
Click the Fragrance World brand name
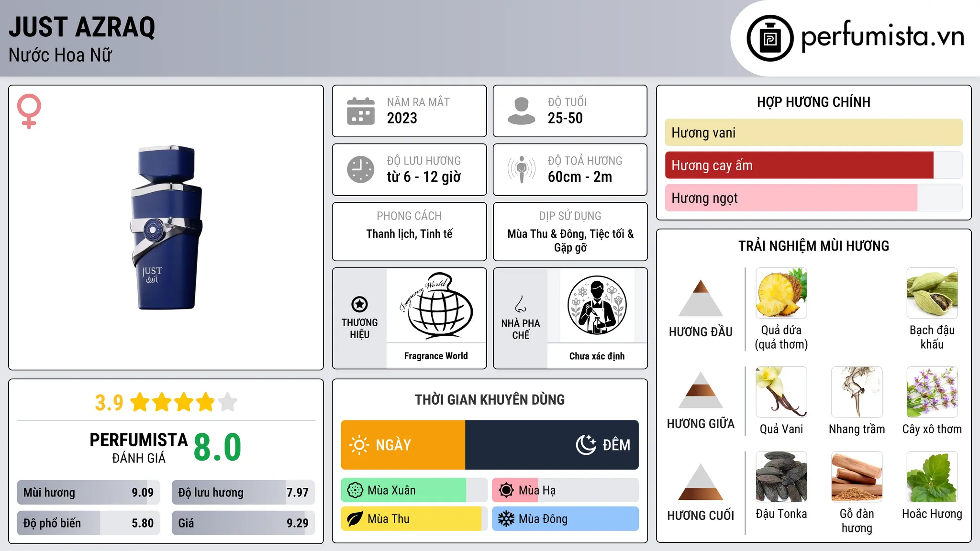pos(436,356)
